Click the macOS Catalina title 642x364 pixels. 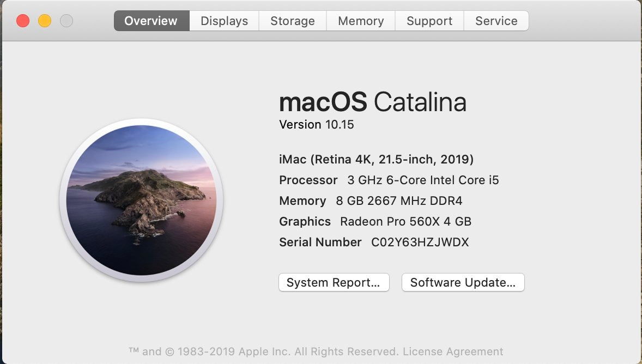click(373, 102)
